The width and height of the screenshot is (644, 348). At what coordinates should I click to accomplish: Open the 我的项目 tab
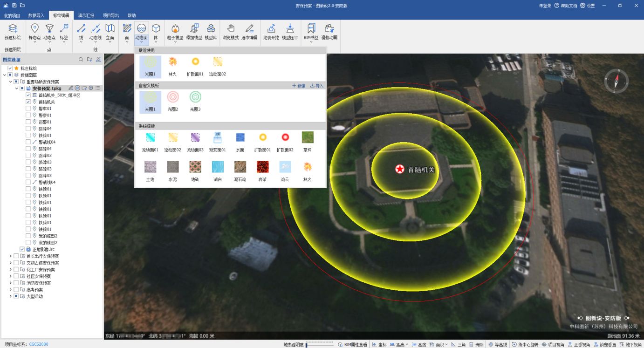(12, 15)
